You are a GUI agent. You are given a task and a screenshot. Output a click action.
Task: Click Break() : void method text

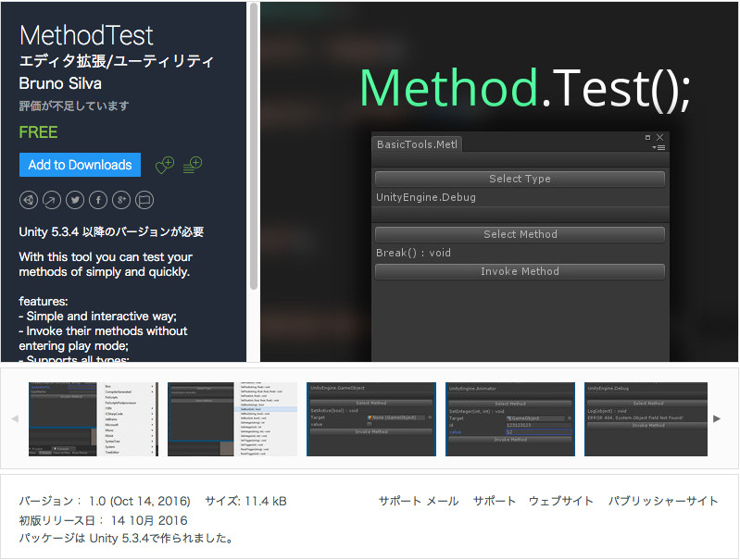(413, 253)
